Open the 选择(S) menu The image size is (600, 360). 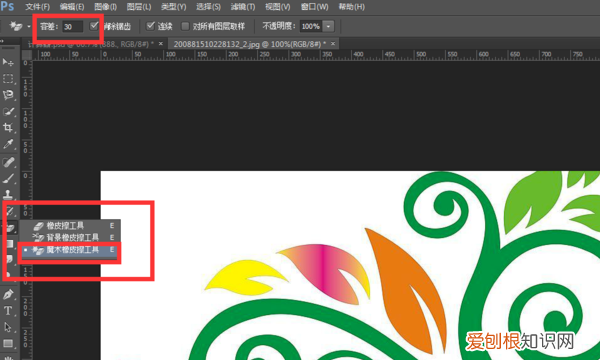pos(208,7)
